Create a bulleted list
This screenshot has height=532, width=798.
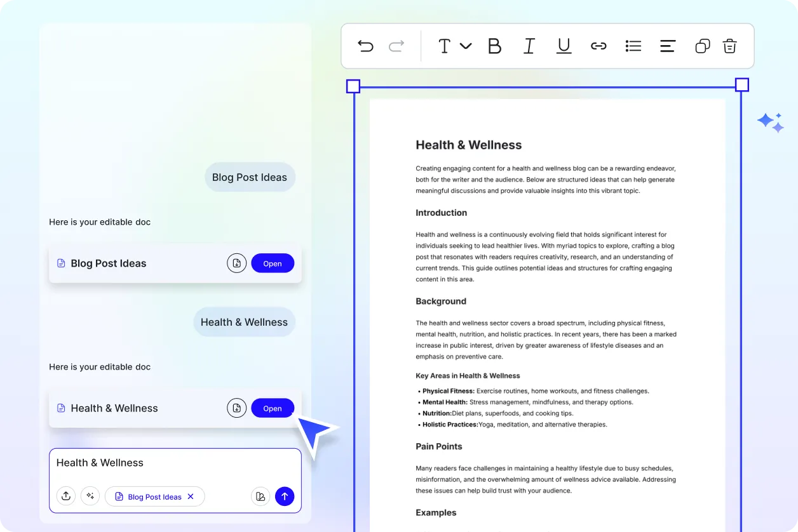click(633, 46)
